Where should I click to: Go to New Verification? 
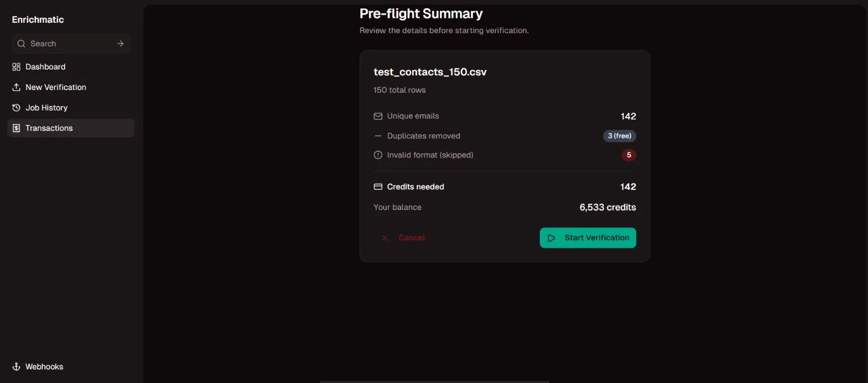[56, 87]
